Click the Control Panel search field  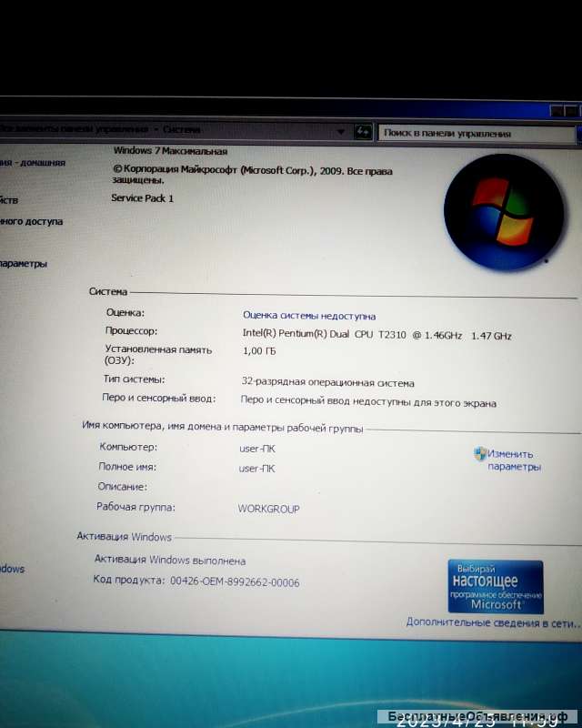click(477, 134)
